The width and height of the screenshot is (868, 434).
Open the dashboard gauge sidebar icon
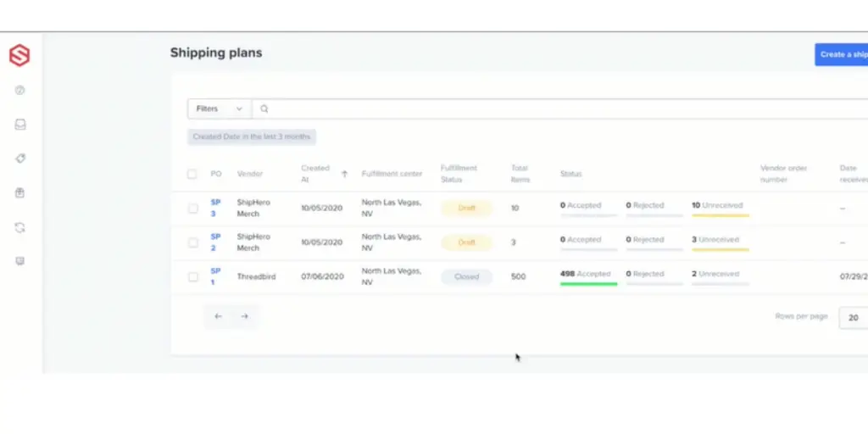(20, 90)
